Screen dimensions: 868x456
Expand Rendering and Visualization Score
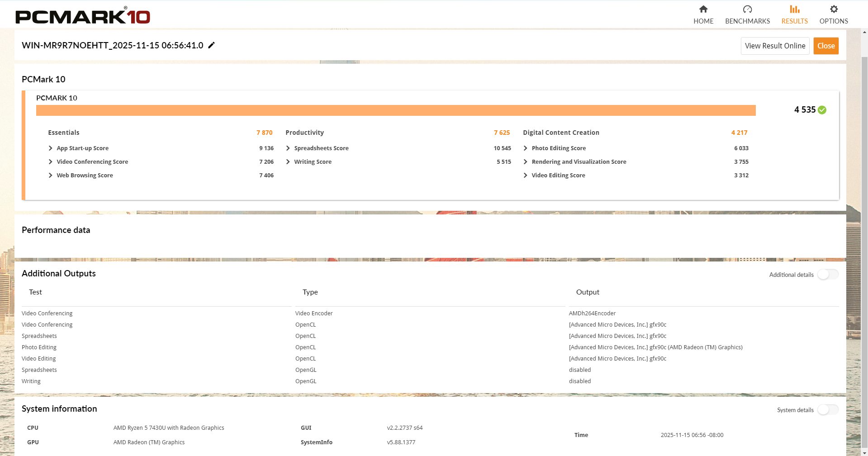pos(526,162)
